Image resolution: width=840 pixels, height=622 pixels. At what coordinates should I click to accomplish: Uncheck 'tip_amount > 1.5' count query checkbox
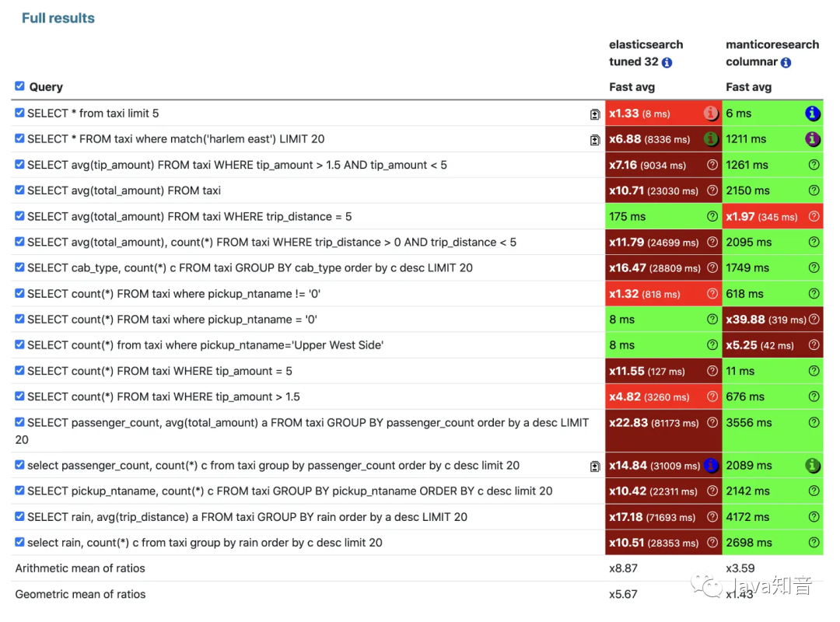pos(19,396)
